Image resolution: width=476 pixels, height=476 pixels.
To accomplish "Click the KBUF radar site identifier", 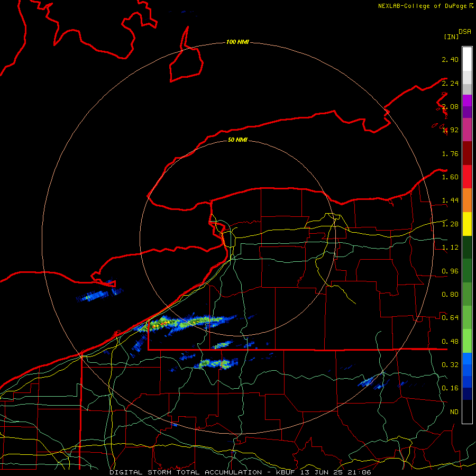I will click(286, 472).
